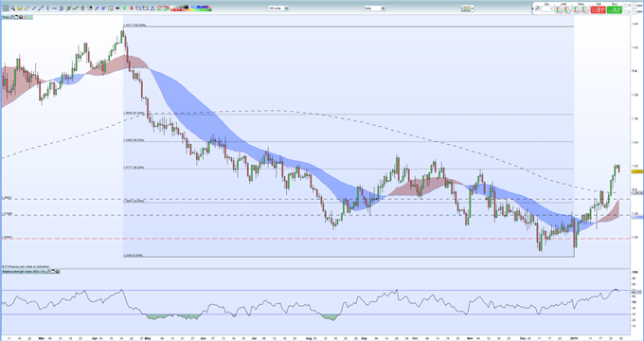Expand the 100 units dropdown
The width and height of the screenshot is (644, 341).
tap(286, 9)
